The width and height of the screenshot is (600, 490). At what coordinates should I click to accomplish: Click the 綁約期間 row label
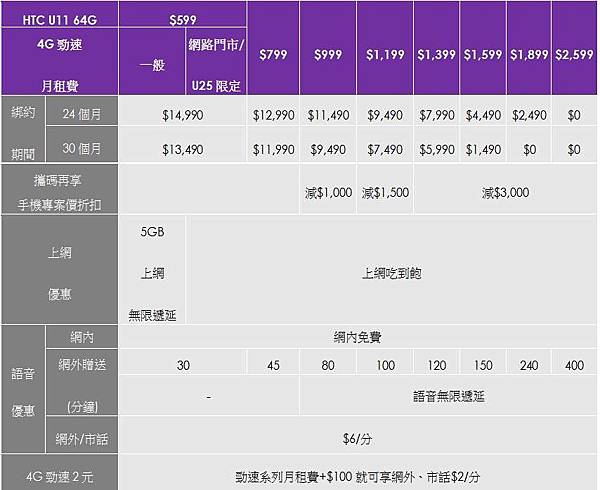pos(23,129)
